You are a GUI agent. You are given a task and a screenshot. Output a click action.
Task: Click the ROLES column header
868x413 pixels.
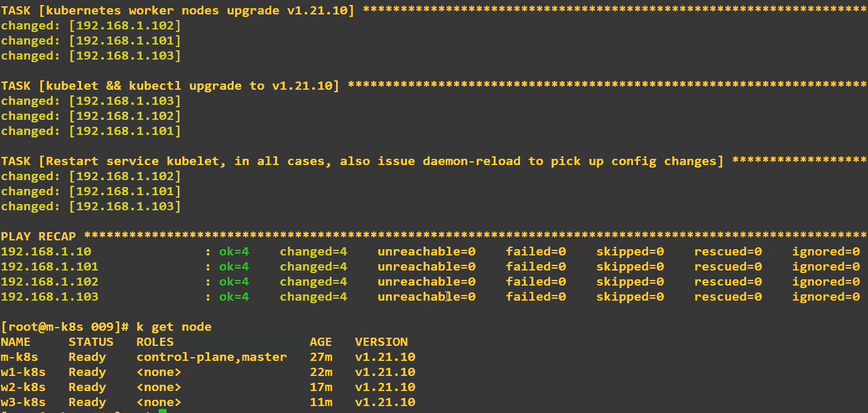click(155, 342)
